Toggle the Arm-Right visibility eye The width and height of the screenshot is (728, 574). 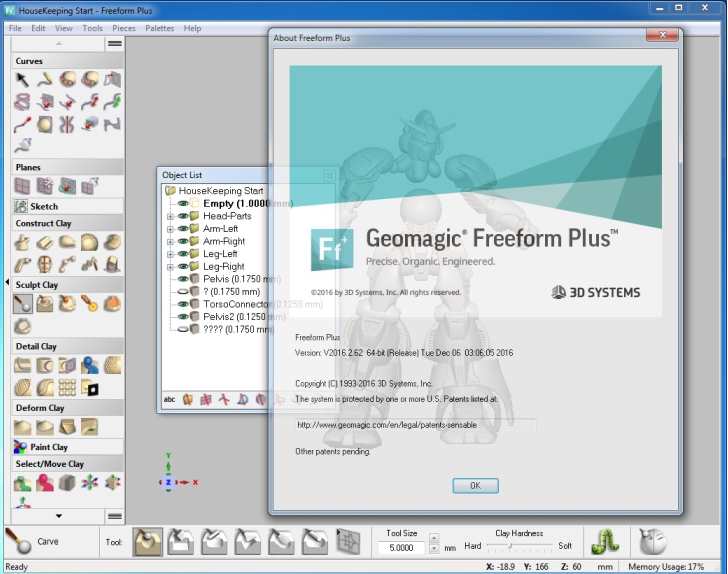pyautogui.click(x=183, y=241)
